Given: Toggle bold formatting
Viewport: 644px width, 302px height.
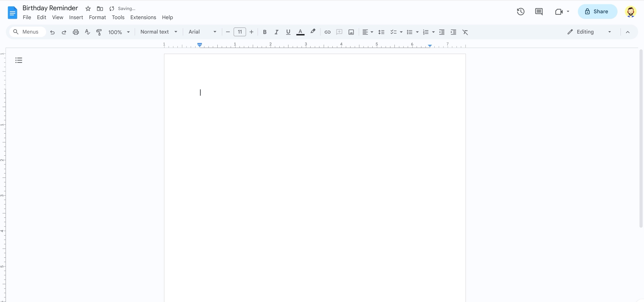Looking at the screenshot, I should pos(265,32).
